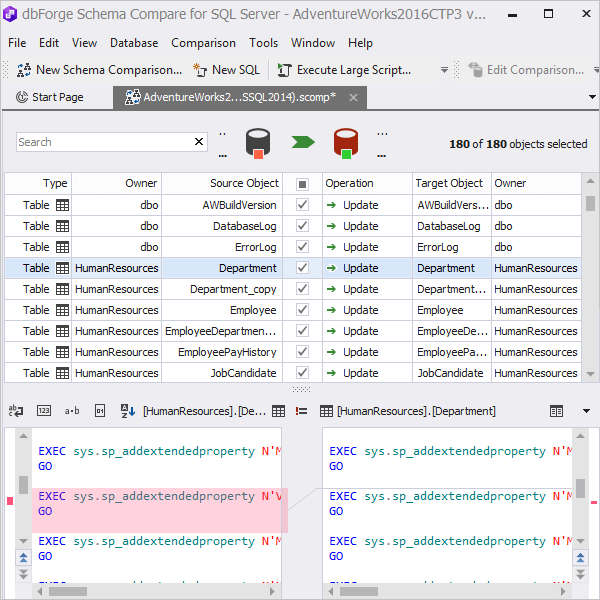Uncheck the JobCandidate row checkbox
This screenshot has width=600, height=600.
coord(302,372)
